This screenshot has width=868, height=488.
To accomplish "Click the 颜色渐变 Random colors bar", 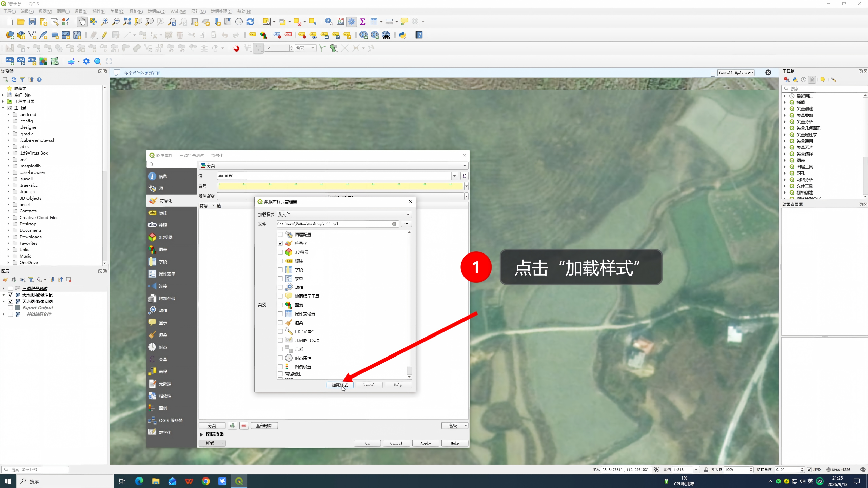I will tap(340, 196).
